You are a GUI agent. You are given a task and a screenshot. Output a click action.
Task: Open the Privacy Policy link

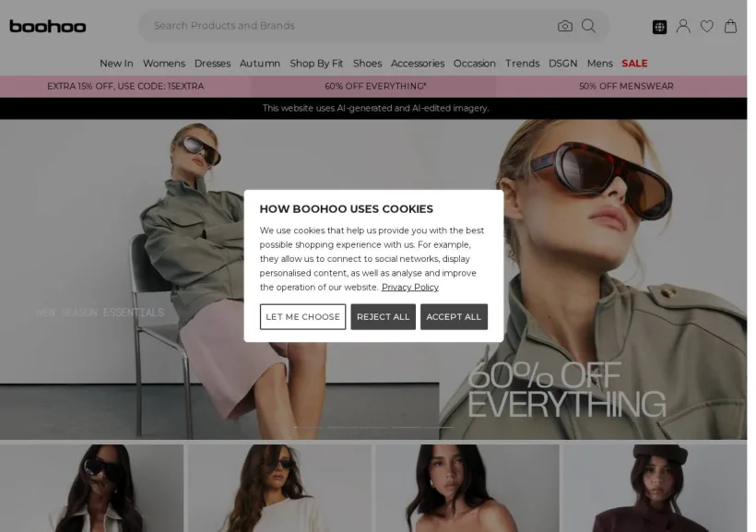(410, 287)
